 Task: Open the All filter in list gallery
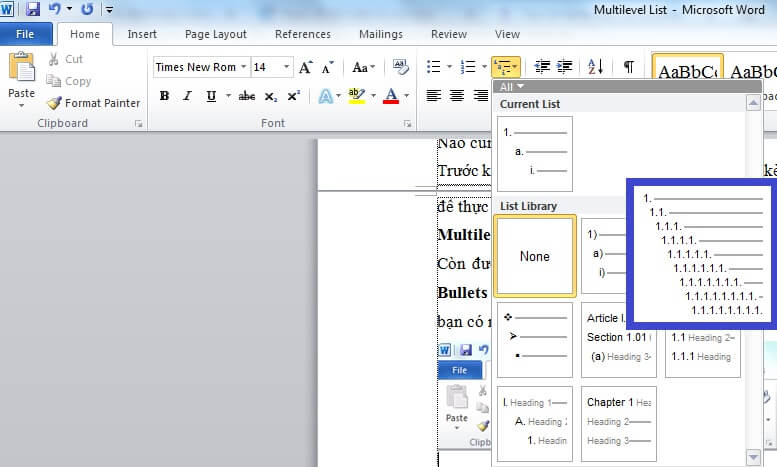pyautogui.click(x=511, y=87)
